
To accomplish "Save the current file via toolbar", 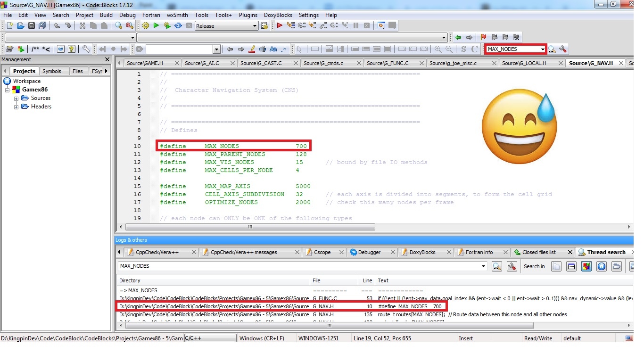I will (31, 25).
